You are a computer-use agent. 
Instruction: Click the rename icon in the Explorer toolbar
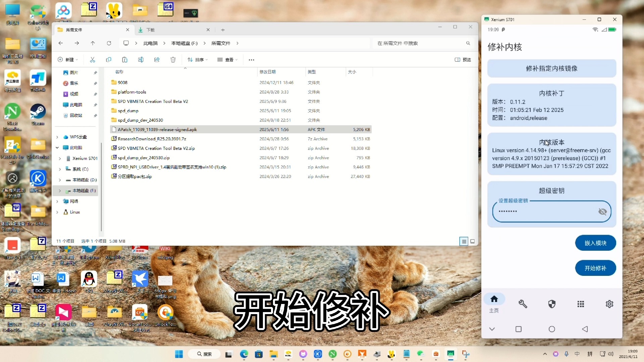pos(141,60)
